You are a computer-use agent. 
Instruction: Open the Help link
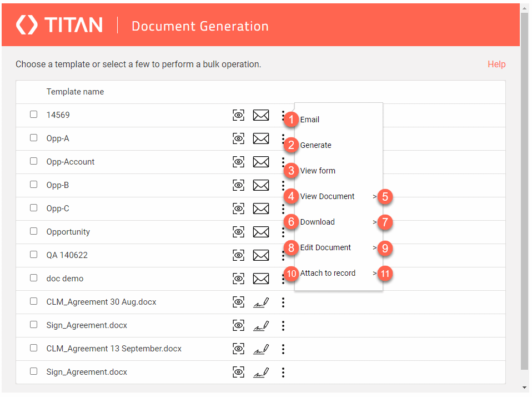[x=496, y=64]
